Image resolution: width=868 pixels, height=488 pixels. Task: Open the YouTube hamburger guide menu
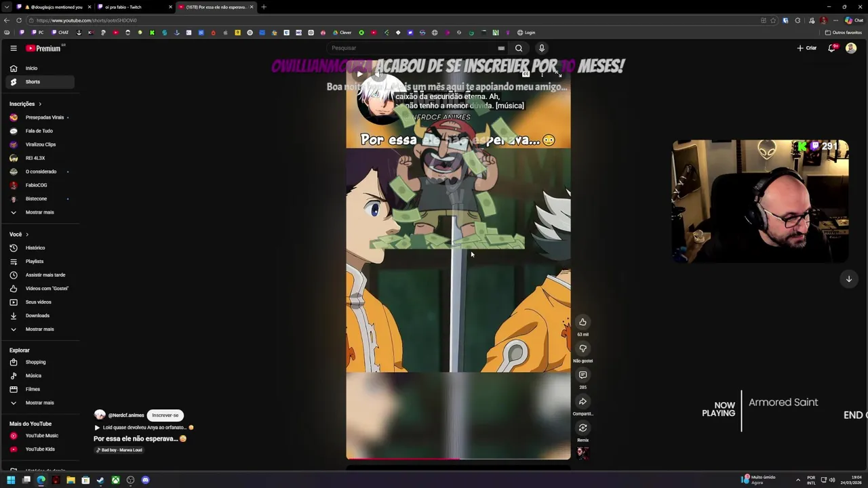coord(13,48)
